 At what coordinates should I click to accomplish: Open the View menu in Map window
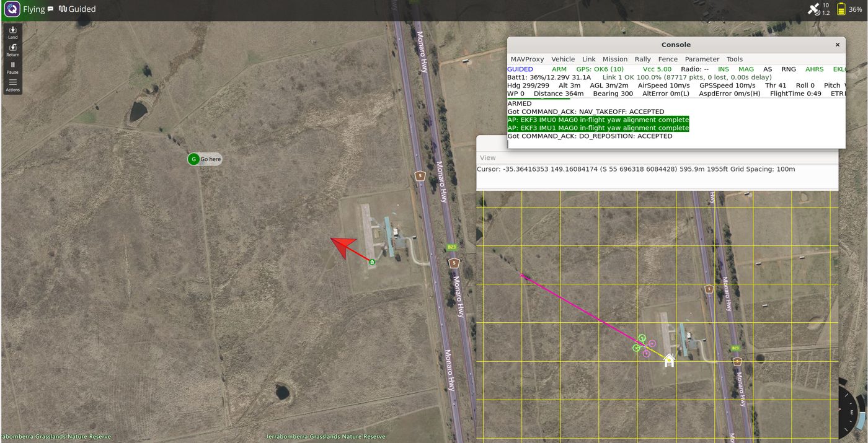(488, 158)
